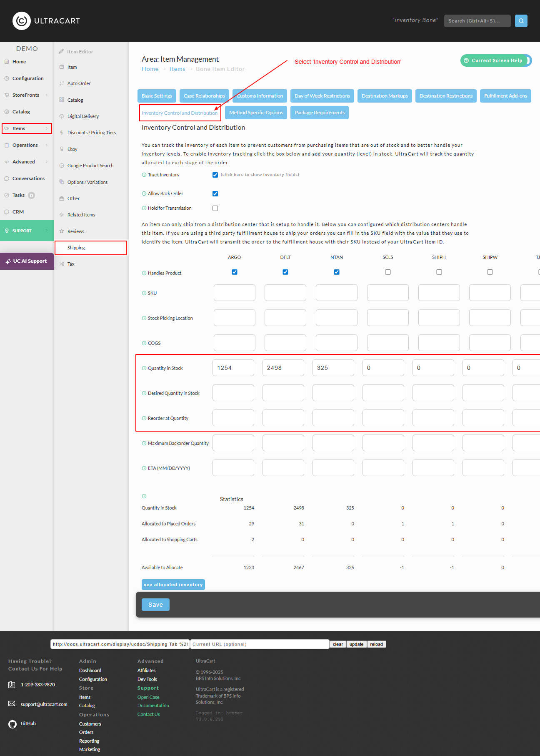Click the Digital Delivery cloud icon
Screen dimensions: 540x756
point(62,116)
